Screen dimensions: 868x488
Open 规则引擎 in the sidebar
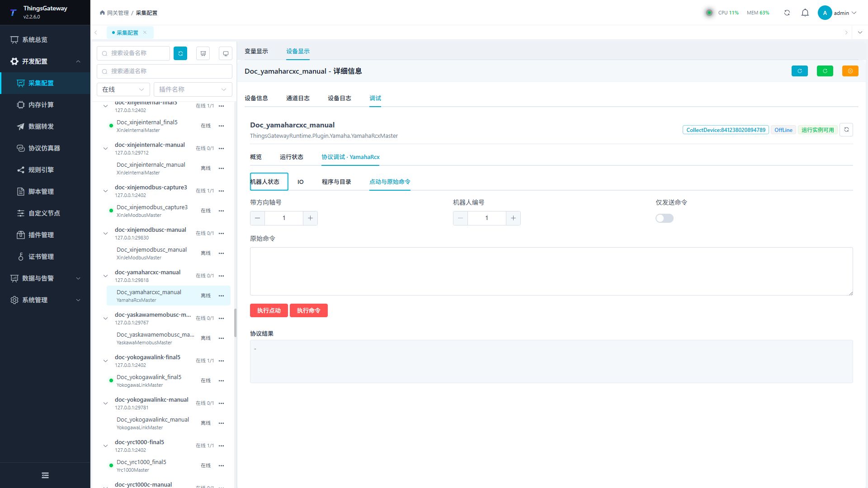click(45, 170)
